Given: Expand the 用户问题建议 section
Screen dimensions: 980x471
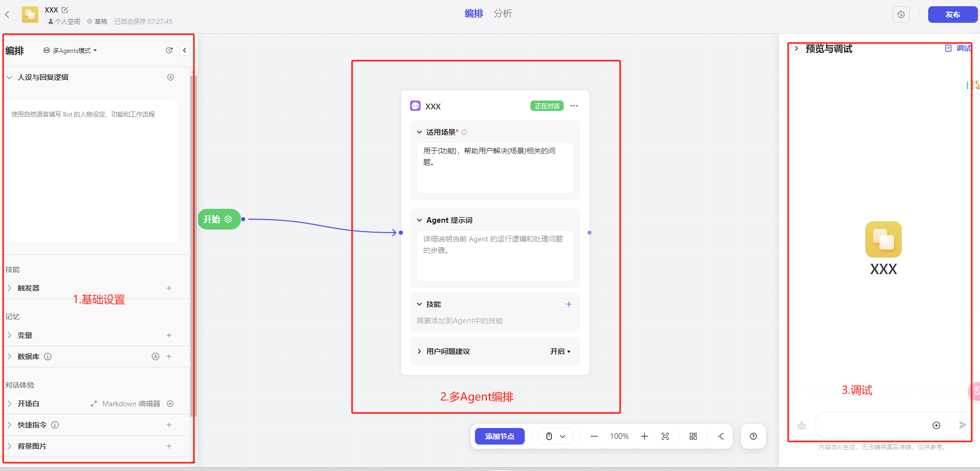Looking at the screenshot, I should [419, 351].
